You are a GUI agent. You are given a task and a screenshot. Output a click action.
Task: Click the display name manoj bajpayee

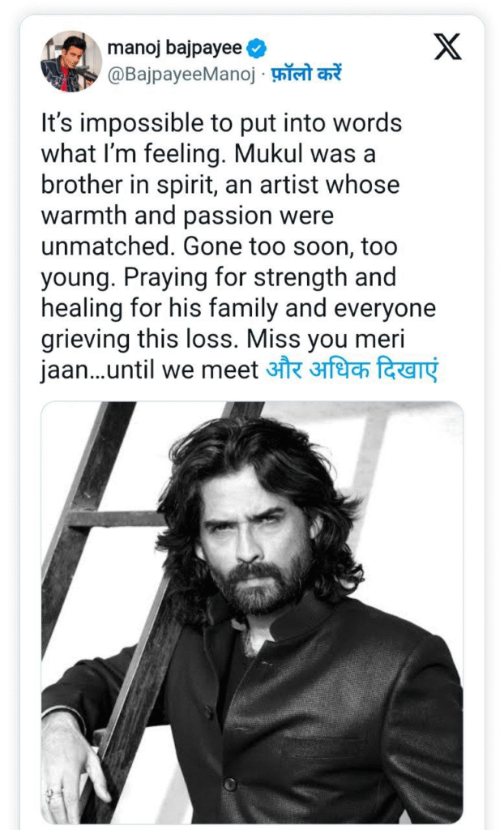[x=175, y=48]
